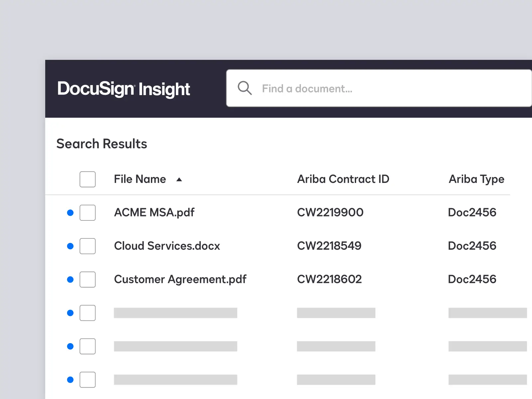The width and height of the screenshot is (532, 399).
Task: Check the box for ACME MSA.pdf
Action: coord(88,213)
